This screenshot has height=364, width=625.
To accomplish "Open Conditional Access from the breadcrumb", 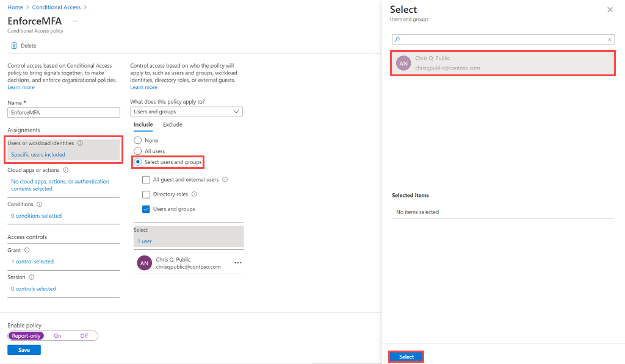I will click(56, 7).
